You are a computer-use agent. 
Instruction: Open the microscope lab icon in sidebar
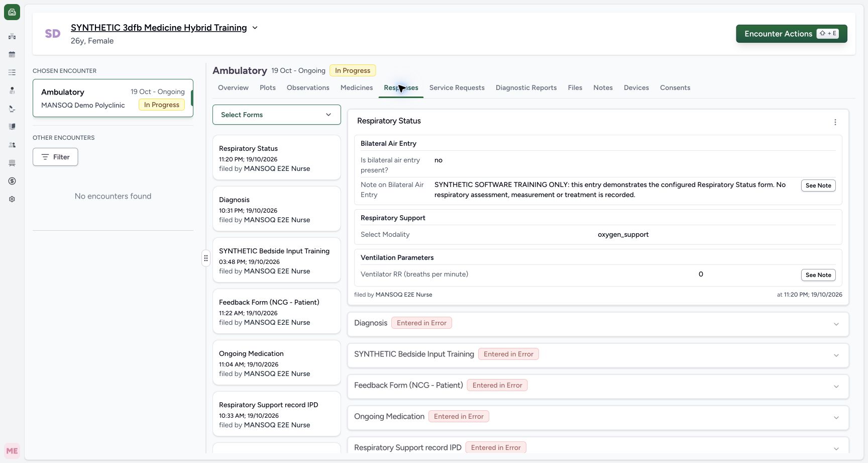(x=12, y=109)
